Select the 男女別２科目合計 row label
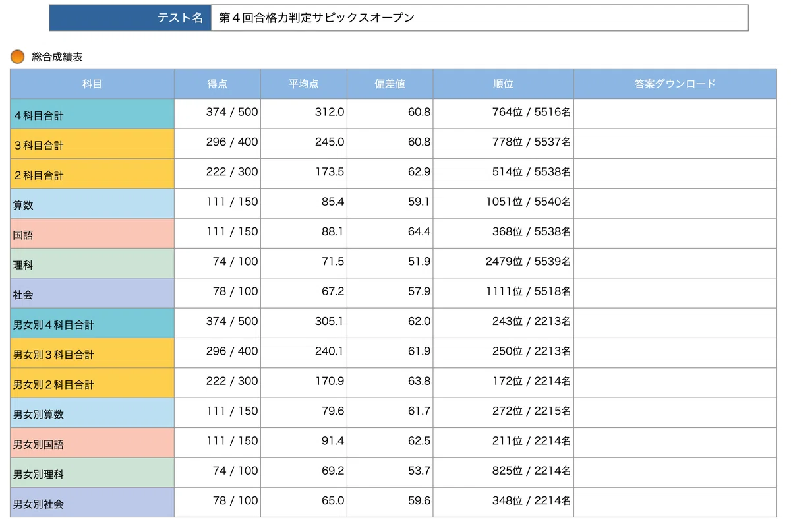 [x=92, y=383]
